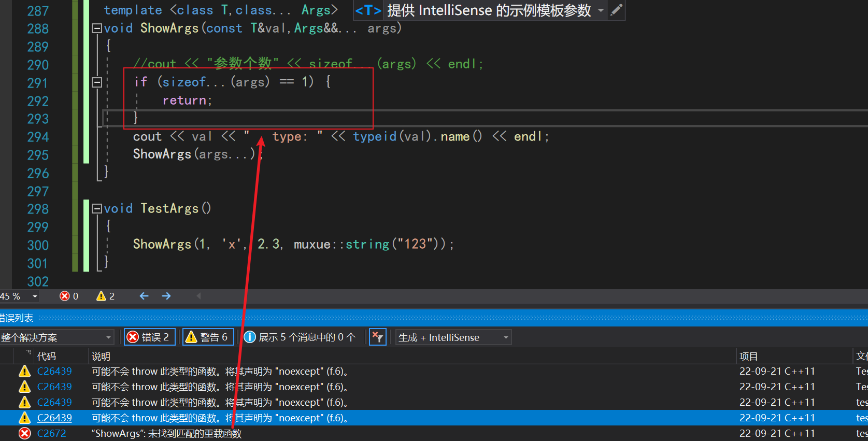868x441 pixels.
Task: Click the pencil edit icon for template parameters
Action: (616, 10)
